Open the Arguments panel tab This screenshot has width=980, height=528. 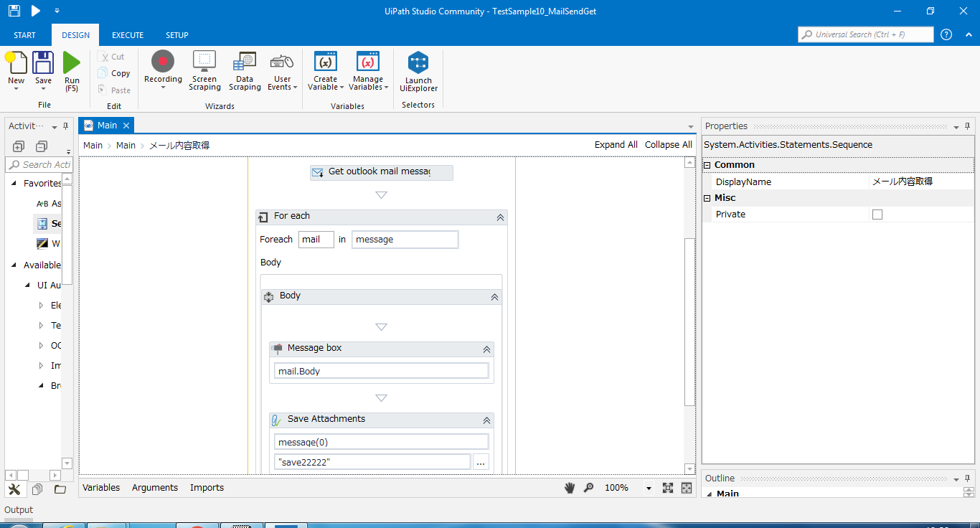coord(155,488)
